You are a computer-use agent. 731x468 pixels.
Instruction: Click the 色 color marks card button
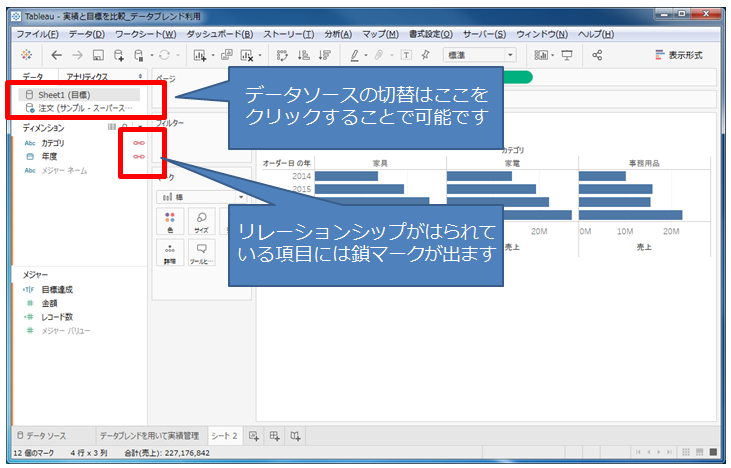(x=169, y=220)
